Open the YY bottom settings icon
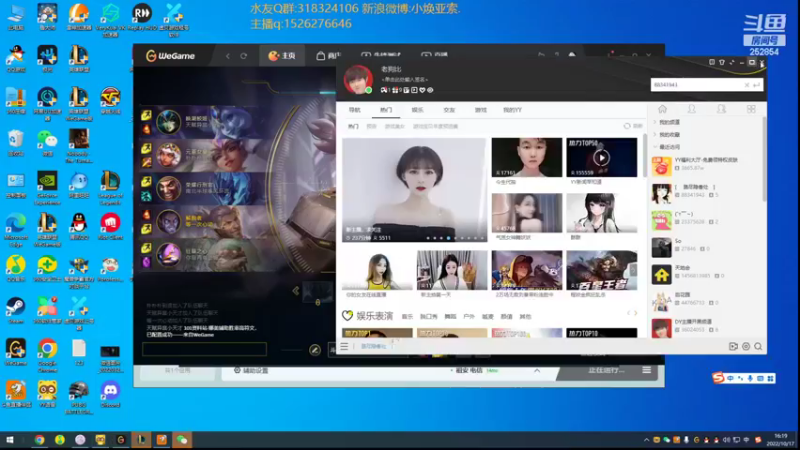The image size is (800, 450). 746,346
